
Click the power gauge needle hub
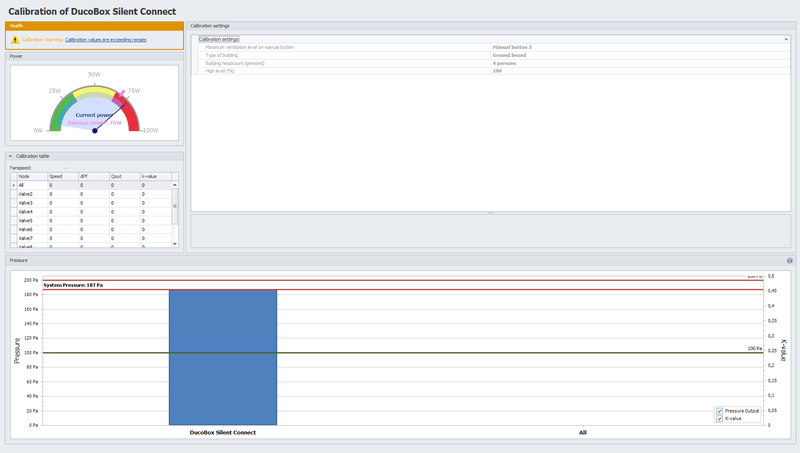(x=94, y=131)
